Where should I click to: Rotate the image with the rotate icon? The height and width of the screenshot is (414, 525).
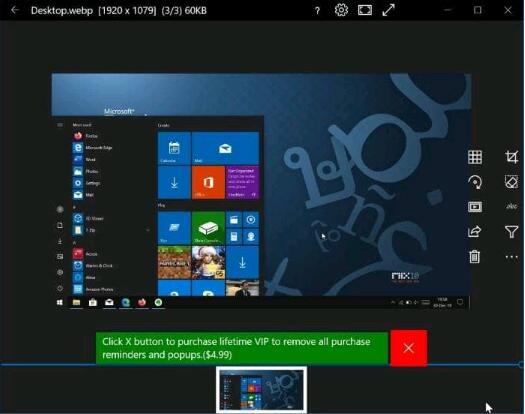click(475, 182)
